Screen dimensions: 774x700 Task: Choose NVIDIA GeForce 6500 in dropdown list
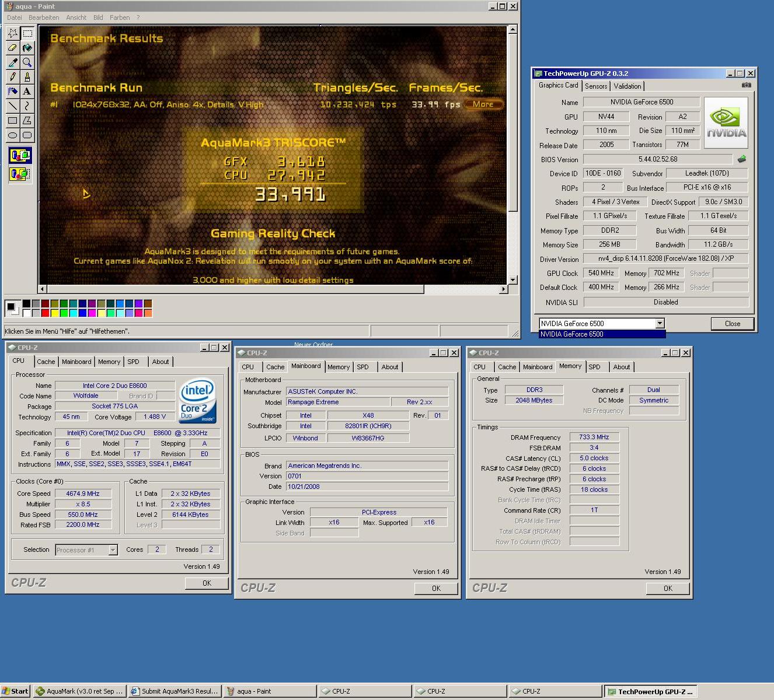(x=602, y=334)
